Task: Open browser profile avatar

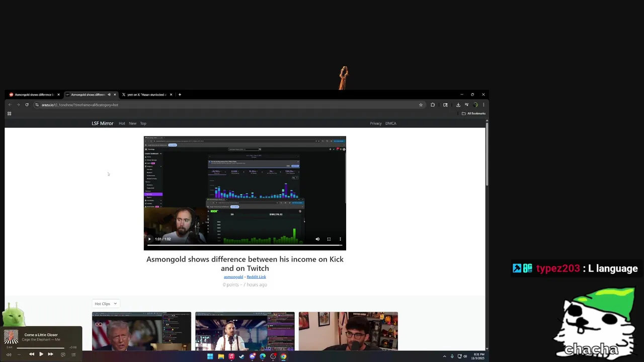Action: tap(475, 105)
